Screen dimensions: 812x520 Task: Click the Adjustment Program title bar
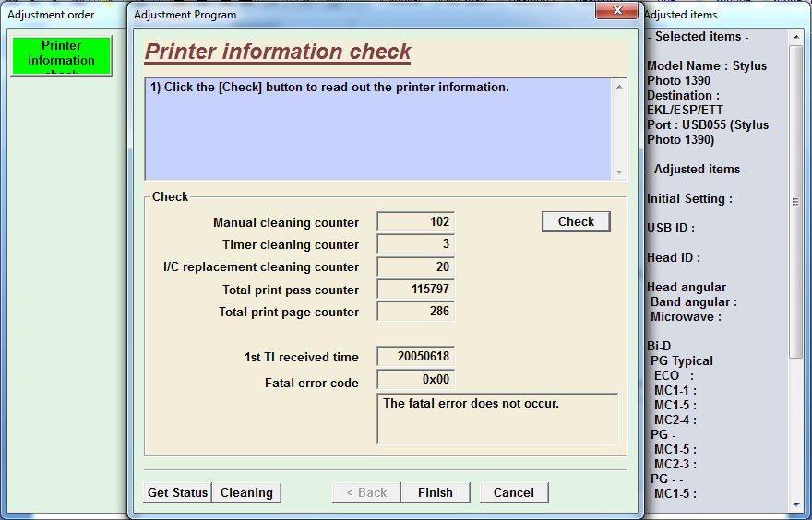tap(369, 14)
